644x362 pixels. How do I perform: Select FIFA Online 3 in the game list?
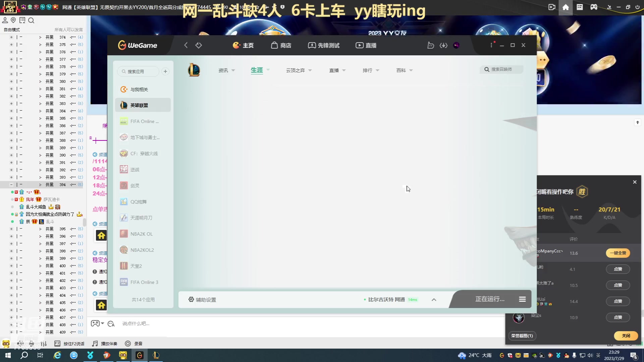pyautogui.click(x=143, y=282)
